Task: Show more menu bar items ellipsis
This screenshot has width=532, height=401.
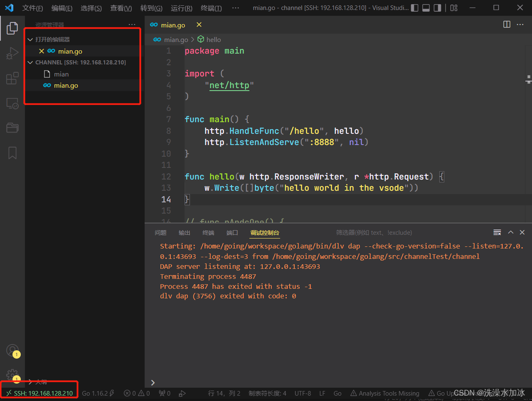Action: click(x=236, y=8)
